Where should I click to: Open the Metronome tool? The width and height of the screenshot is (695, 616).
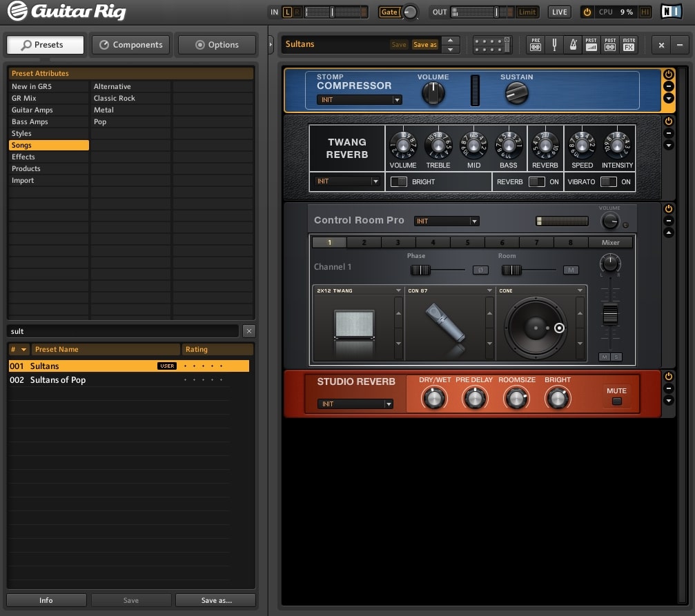click(x=573, y=45)
